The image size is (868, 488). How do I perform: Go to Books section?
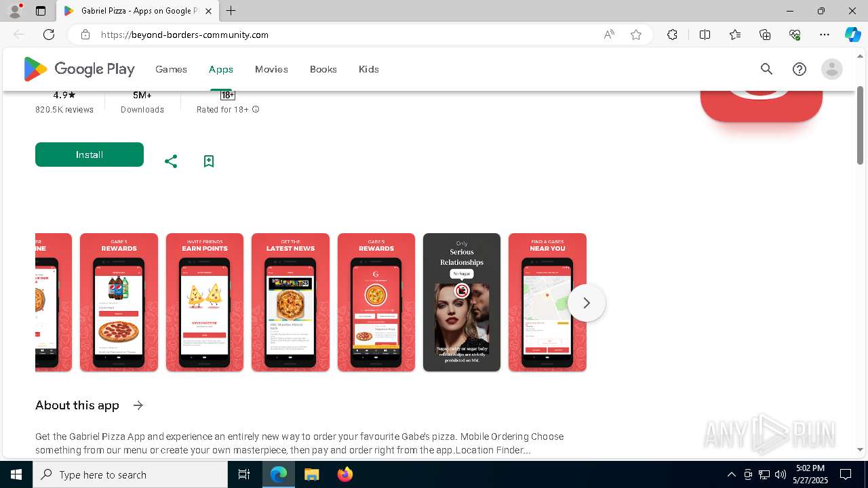(323, 69)
